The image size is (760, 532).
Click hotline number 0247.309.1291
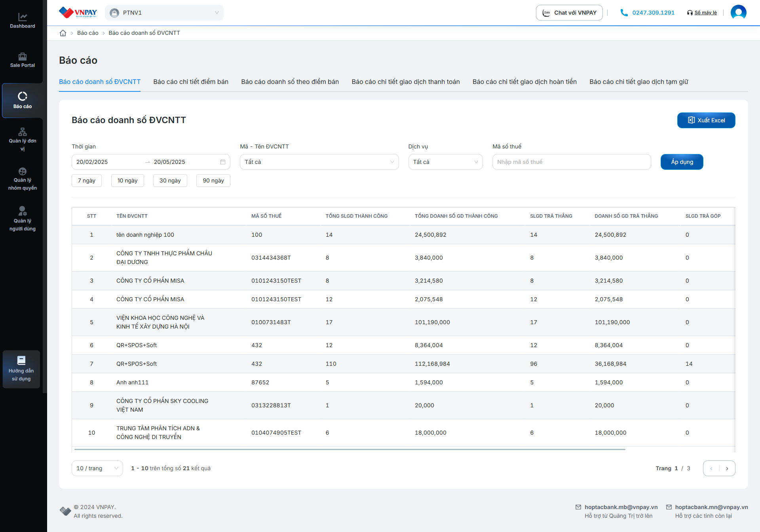tap(653, 13)
